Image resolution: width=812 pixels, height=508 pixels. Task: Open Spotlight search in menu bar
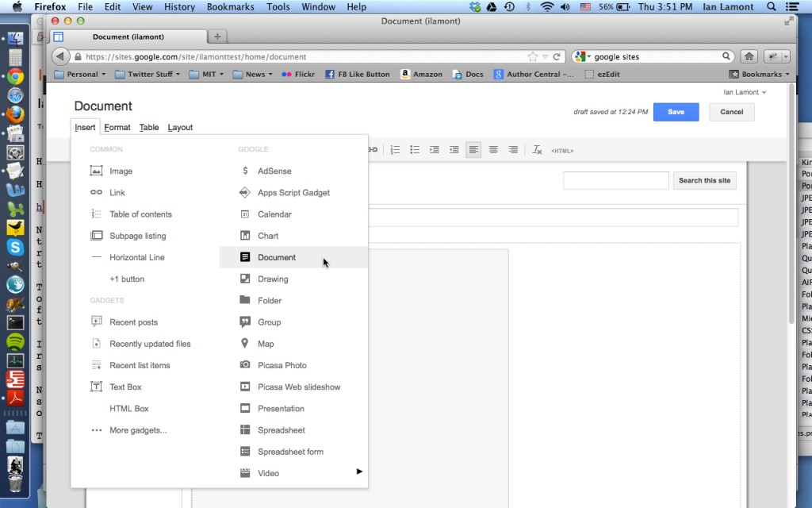click(x=771, y=6)
